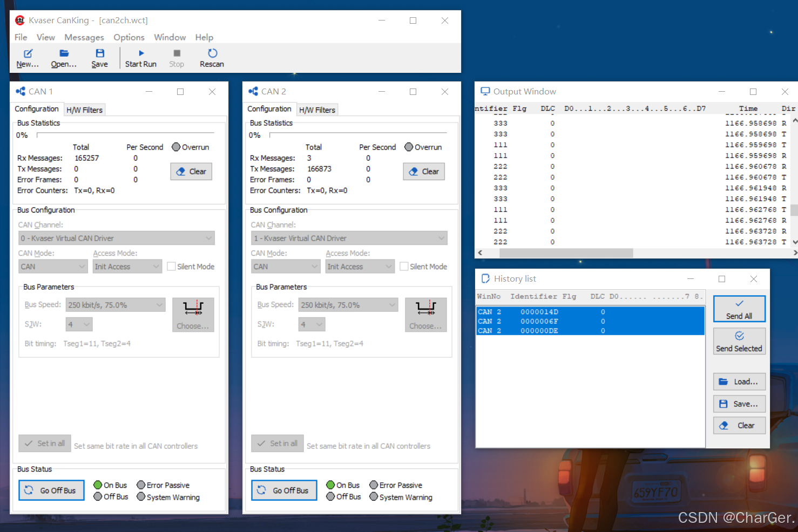Click Set in all in CAN 2
The width and height of the screenshot is (798, 532).
278,444
